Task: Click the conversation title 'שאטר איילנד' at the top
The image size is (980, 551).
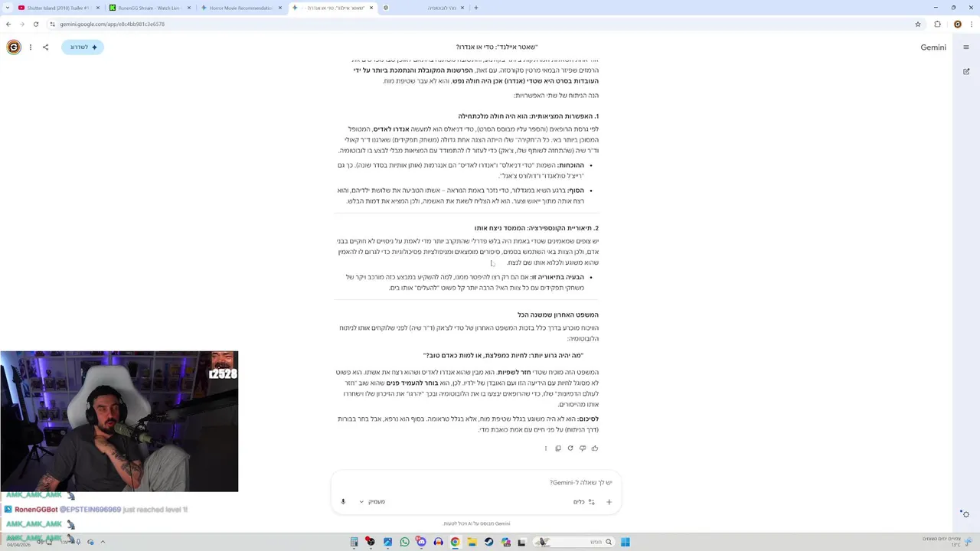Action: click(497, 47)
